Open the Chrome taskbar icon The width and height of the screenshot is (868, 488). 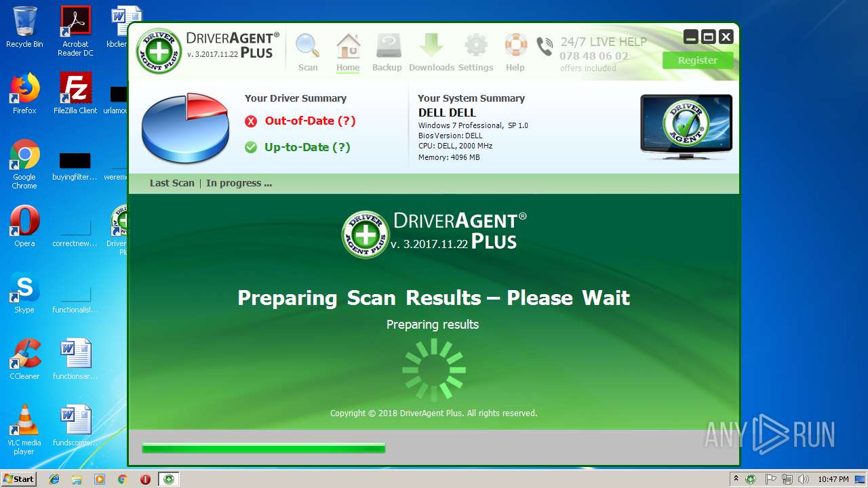[122, 479]
